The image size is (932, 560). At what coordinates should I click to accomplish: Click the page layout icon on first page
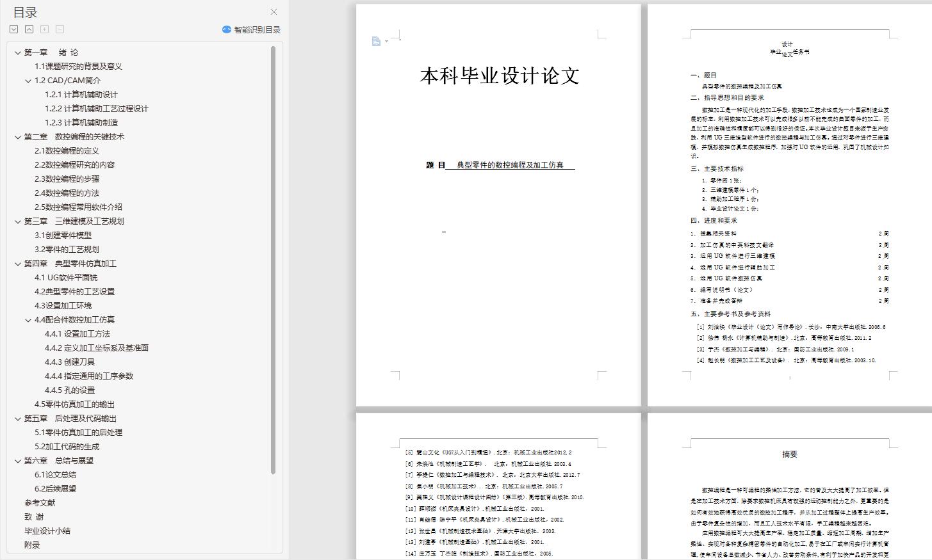pos(376,42)
